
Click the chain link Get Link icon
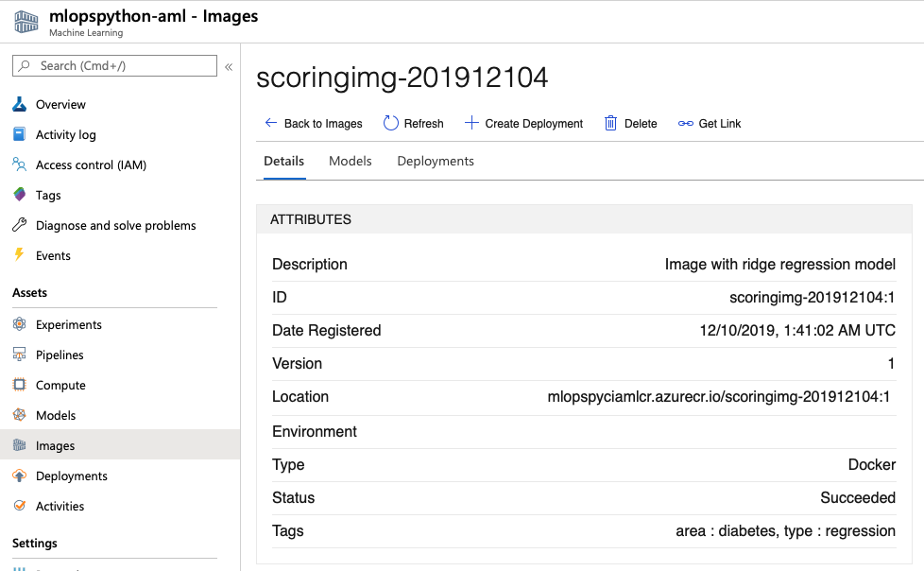click(x=685, y=123)
